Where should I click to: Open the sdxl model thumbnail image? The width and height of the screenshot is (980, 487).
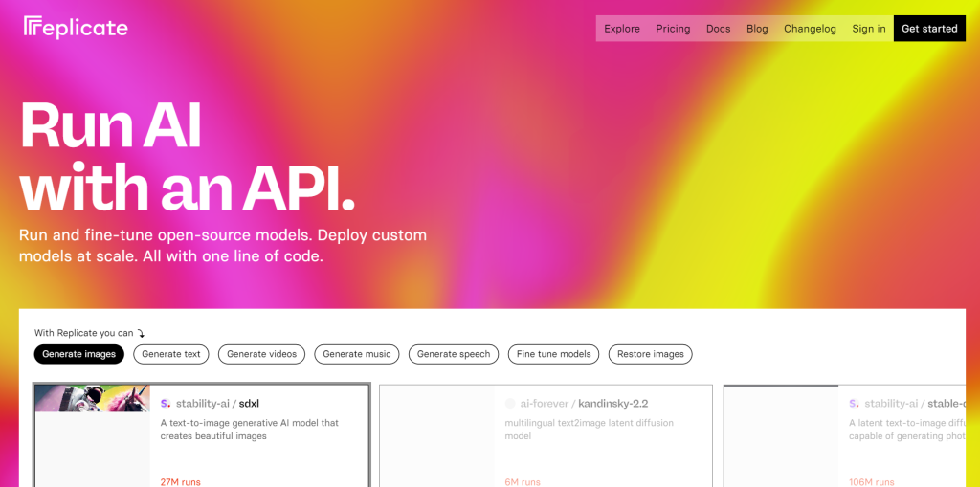[x=93, y=398]
